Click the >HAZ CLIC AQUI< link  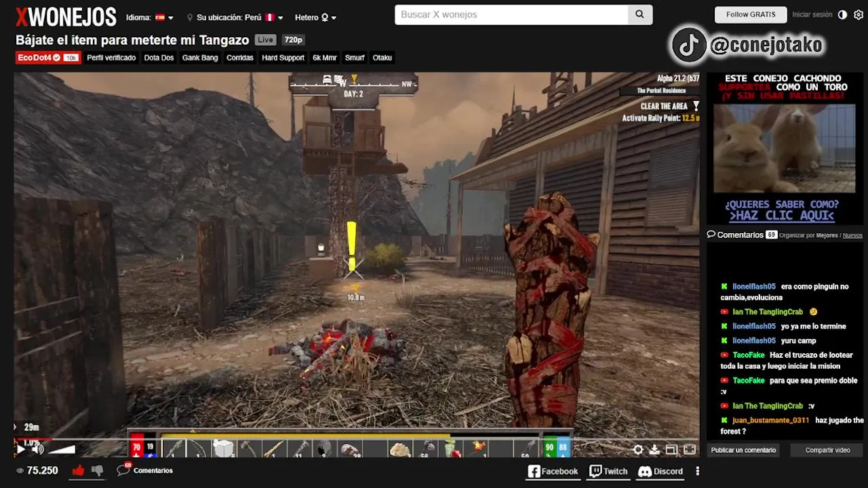[782, 216]
